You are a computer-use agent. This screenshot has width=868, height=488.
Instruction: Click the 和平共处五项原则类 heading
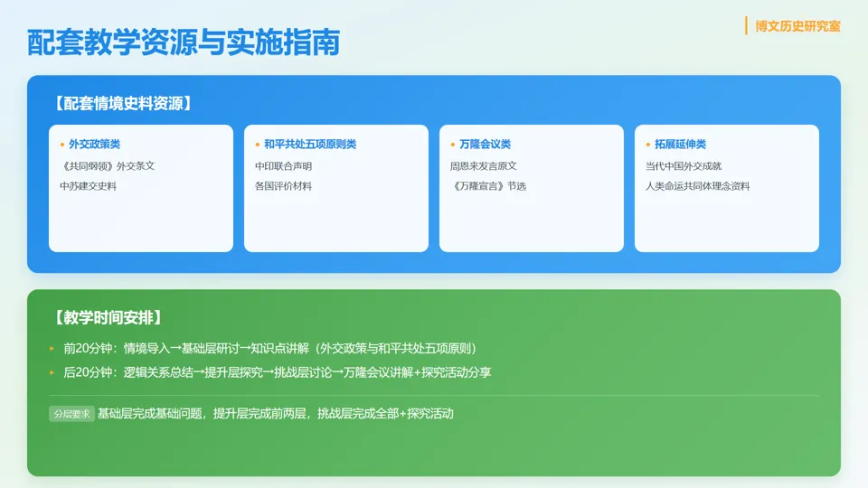click(310, 144)
